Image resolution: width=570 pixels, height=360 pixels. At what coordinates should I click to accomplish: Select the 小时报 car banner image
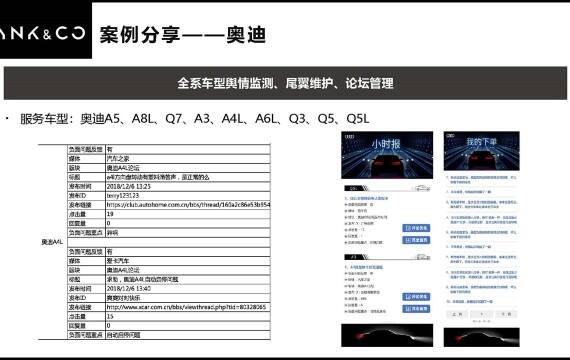point(387,155)
